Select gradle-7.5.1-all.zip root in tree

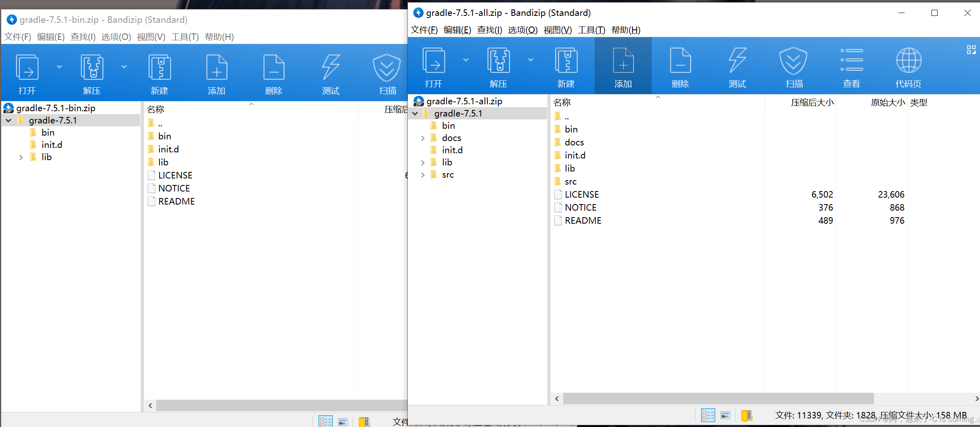[464, 101]
